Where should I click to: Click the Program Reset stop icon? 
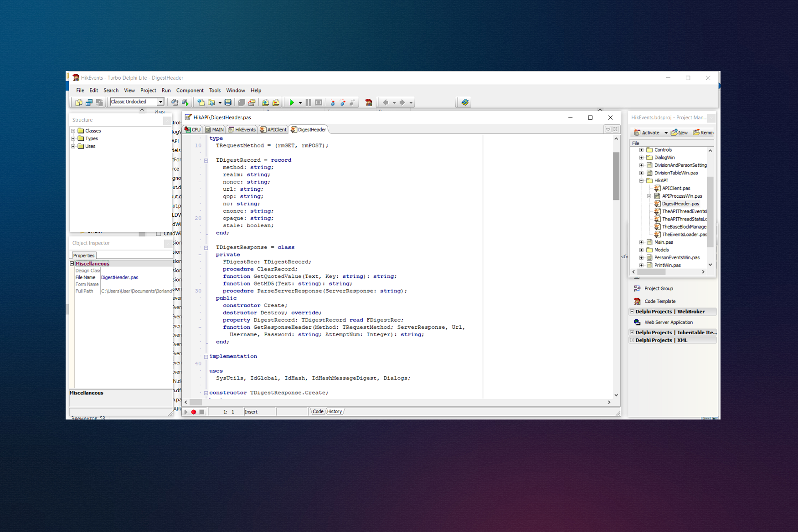(319, 102)
